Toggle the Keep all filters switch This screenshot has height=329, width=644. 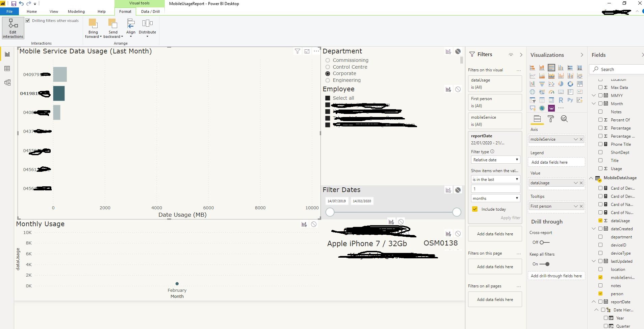[544, 264]
